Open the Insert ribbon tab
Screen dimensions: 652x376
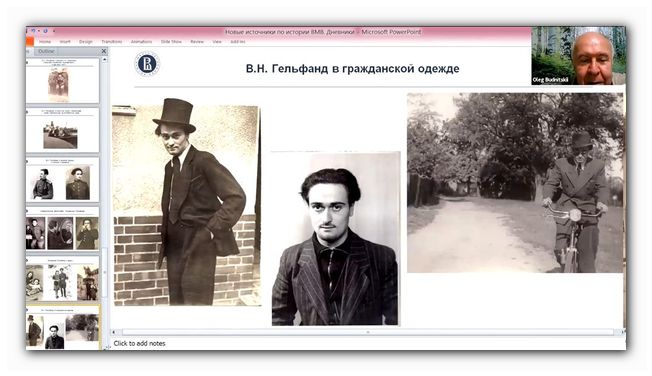[65, 42]
